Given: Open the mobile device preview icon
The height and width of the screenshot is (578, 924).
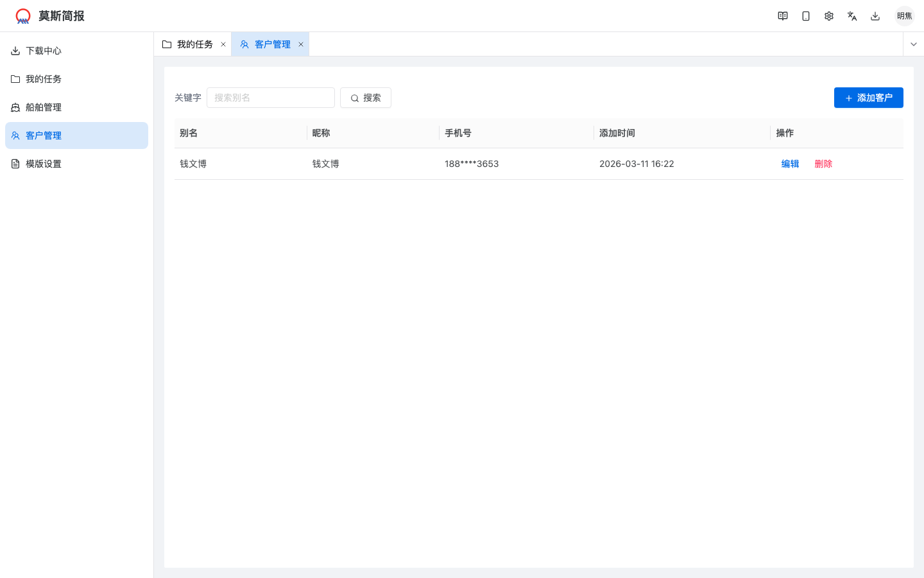Looking at the screenshot, I should click(x=805, y=15).
